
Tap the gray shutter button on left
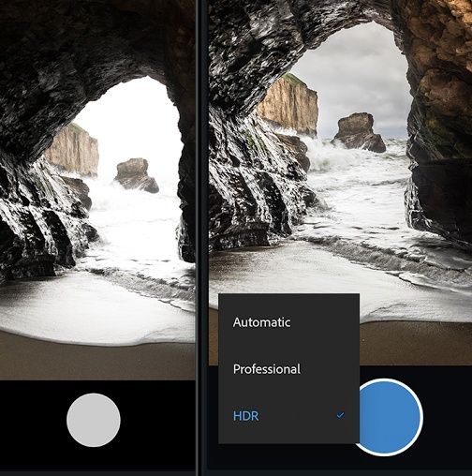point(94,420)
